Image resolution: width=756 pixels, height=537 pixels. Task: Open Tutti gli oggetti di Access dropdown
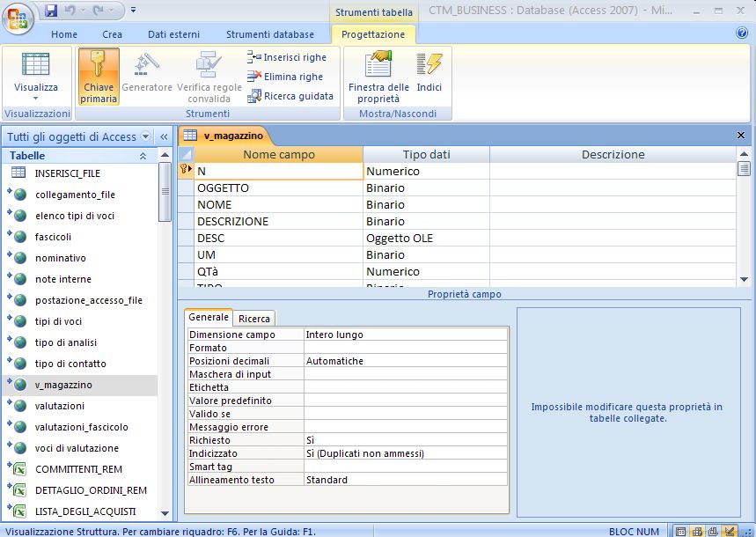pos(145,136)
